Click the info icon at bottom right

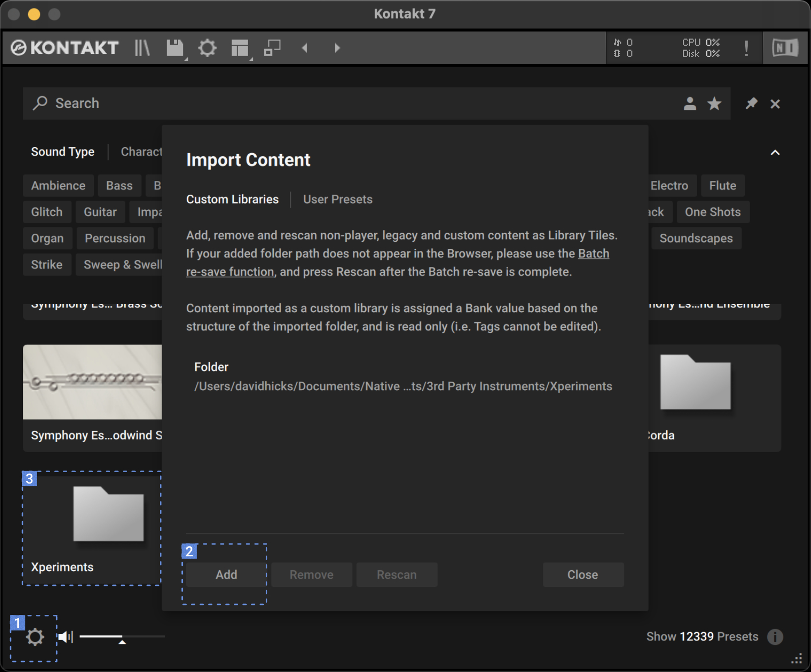pos(775,637)
